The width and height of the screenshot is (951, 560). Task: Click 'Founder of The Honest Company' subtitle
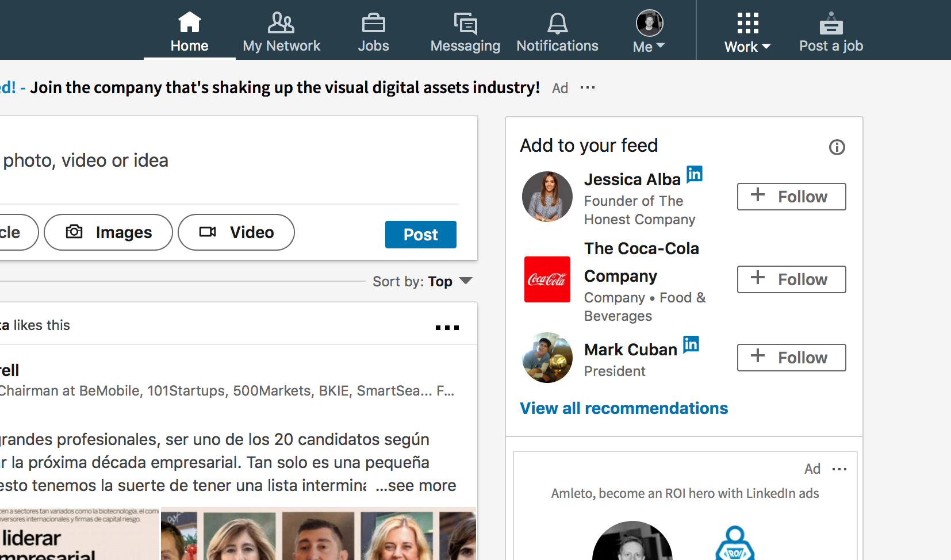[639, 210]
